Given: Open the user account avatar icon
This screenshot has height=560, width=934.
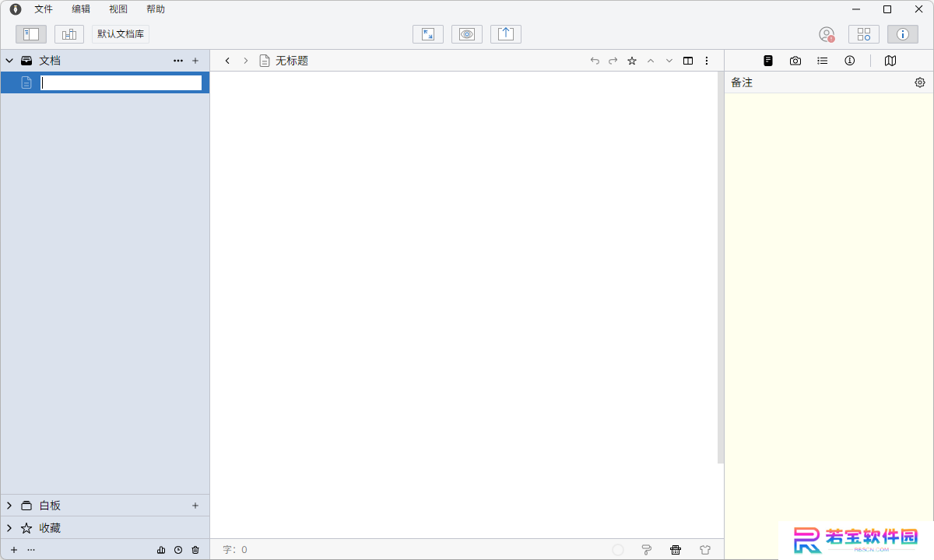Looking at the screenshot, I should [x=827, y=34].
